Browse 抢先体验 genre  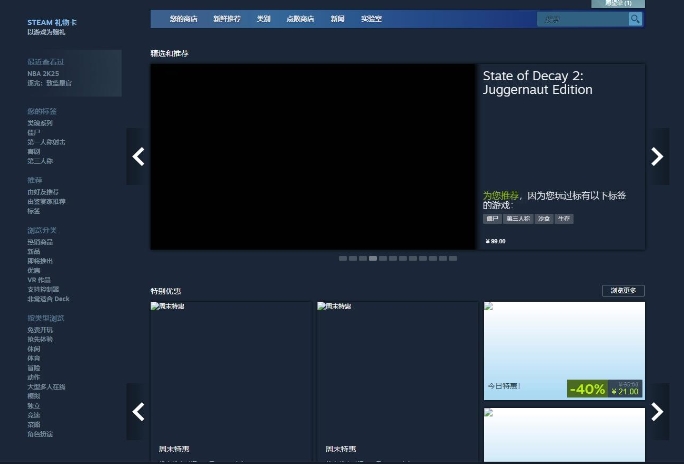point(40,339)
